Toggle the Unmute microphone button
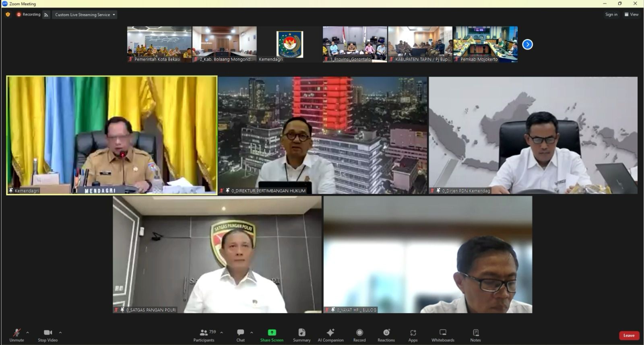This screenshot has height=345, width=644. click(x=17, y=335)
